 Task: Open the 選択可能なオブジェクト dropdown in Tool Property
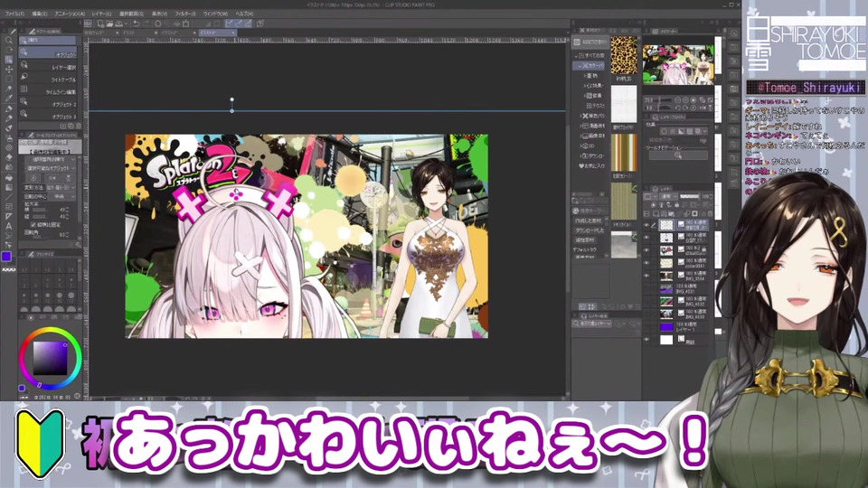pyautogui.click(x=51, y=168)
